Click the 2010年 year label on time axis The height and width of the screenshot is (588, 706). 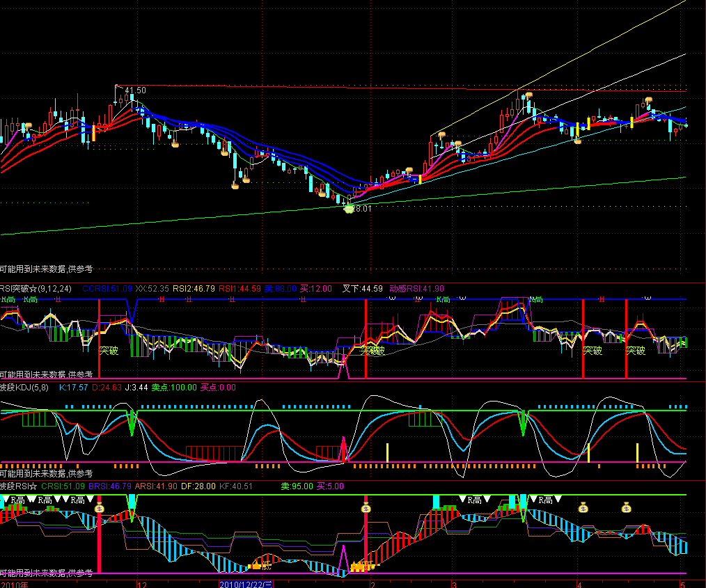tap(15, 584)
